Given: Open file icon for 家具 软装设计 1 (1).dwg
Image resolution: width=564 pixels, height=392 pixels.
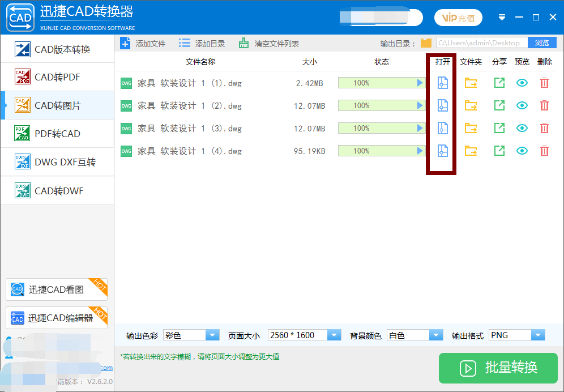Looking at the screenshot, I should point(442,83).
